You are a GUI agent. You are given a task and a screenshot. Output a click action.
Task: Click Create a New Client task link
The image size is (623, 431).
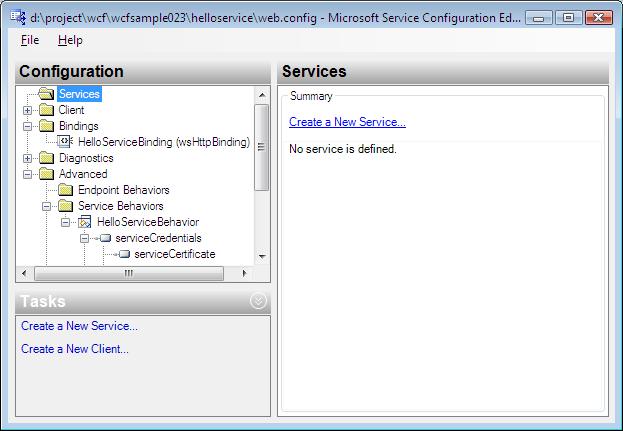75,349
